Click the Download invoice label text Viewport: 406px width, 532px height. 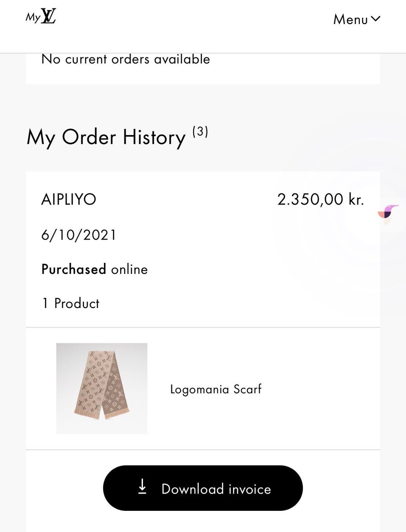tap(216, 489)
